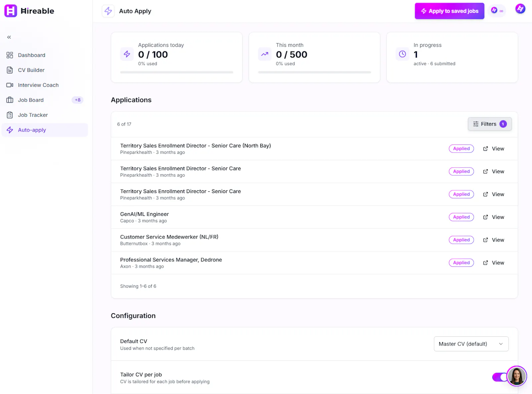Toggle Tailor CV per job switch
The image size is (532, 394).
click(499, 377)
